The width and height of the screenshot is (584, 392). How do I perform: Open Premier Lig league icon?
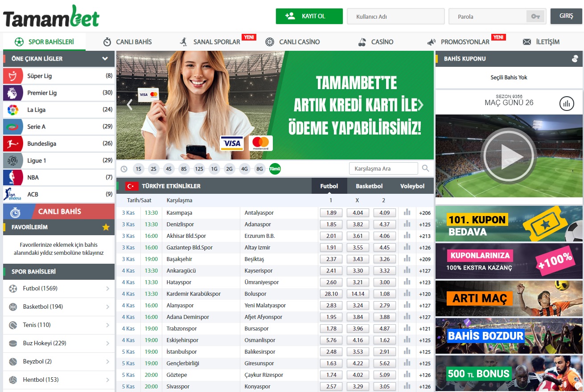click(x=13, y=93)
